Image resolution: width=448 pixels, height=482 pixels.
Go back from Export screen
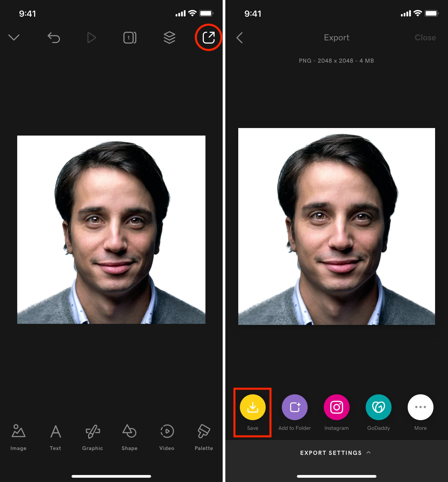point(239,38)
